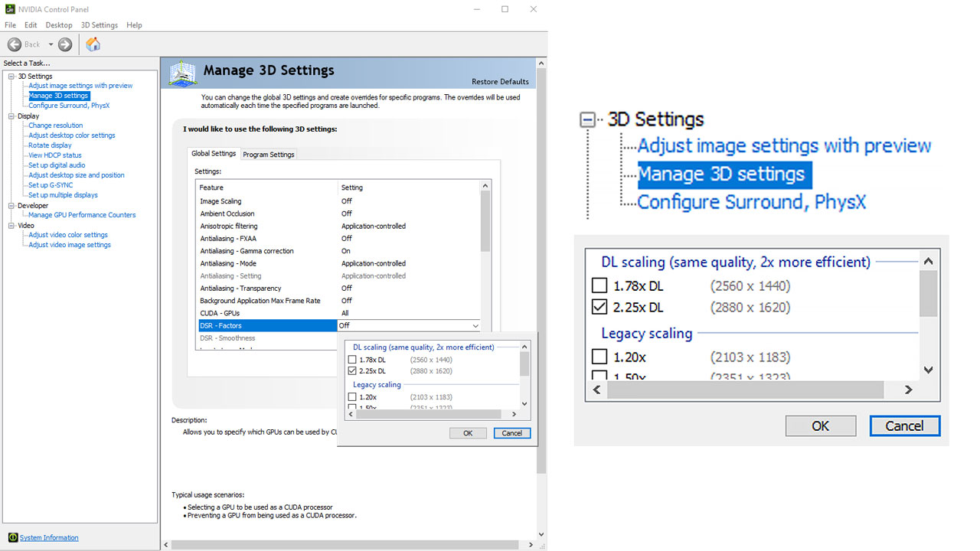Click OK in the small DSR popup

[467, 433]
